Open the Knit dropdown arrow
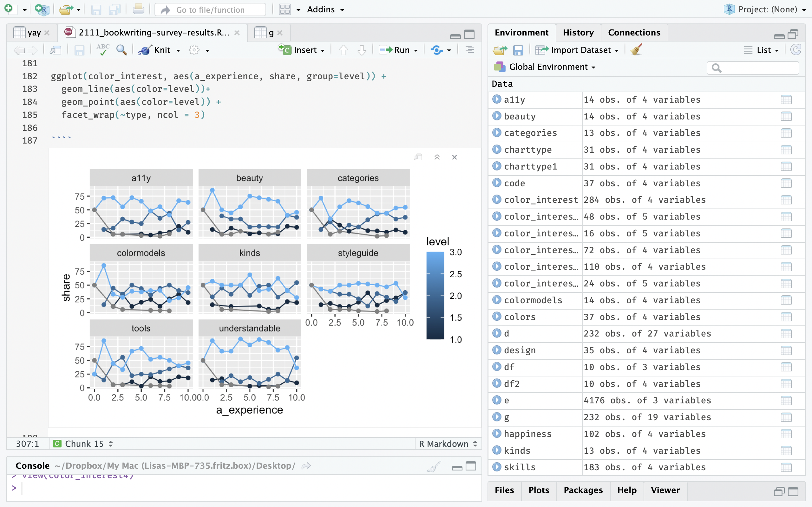This screenshot has width=812, height=507. pyautogui.click(x=179, y=51)
